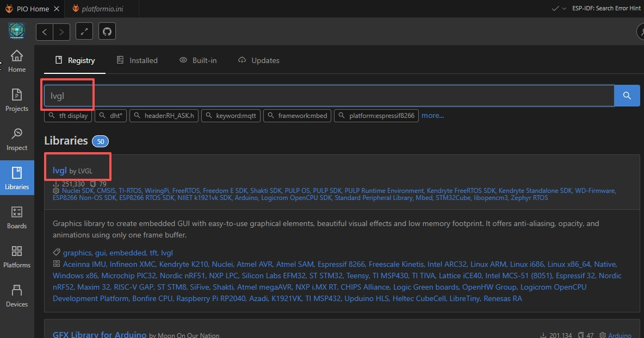Screen dimensions: 644x338
Task: Open the GitHub icon button
Action: (x=107, y=32)
